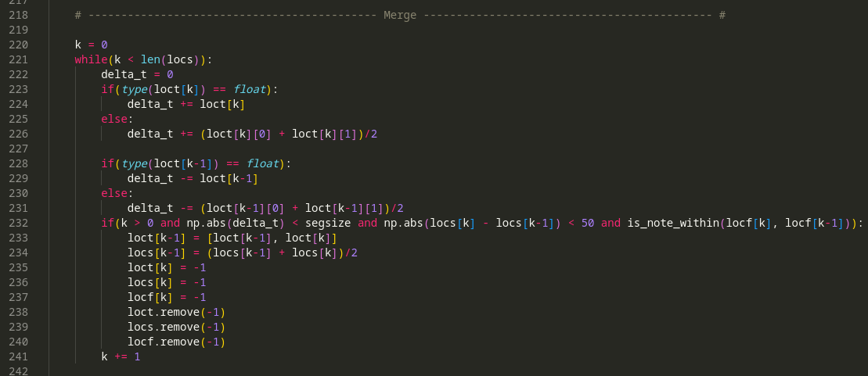Click 'float' in the type(loct[k-1]) check
Screen dimensions: 868x376
pyautogui.click(x=262, y=163)
